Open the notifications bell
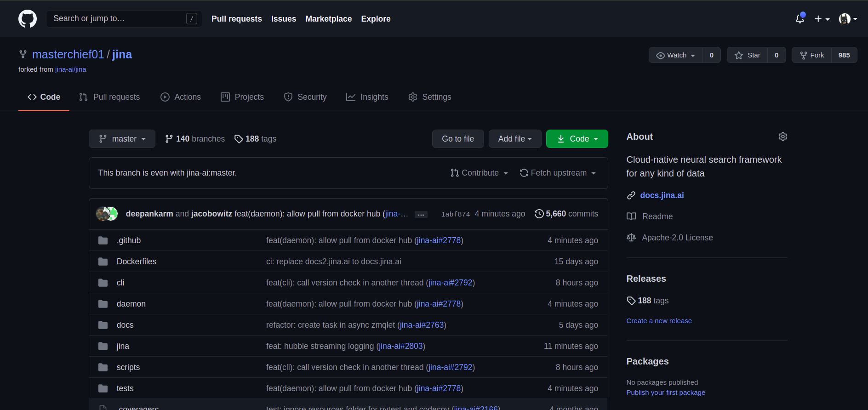 pos(800,18)
